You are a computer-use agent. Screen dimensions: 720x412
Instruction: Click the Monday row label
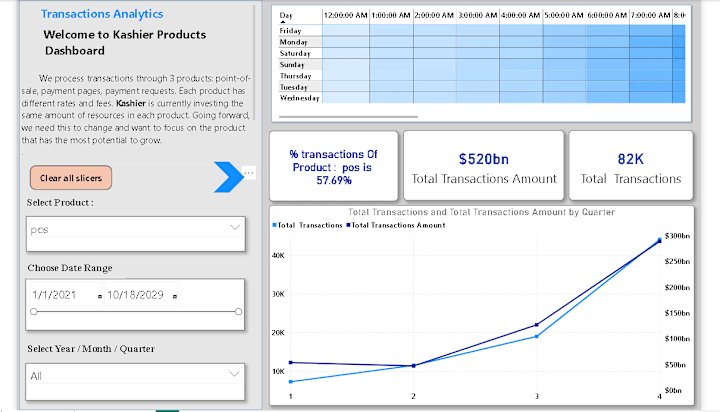(x=293, y=42)
